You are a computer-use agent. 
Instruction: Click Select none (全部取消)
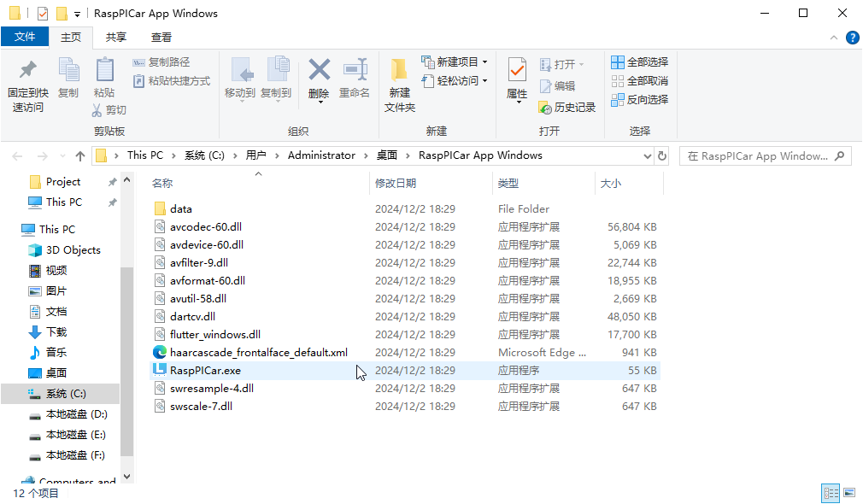coord(639,81)
